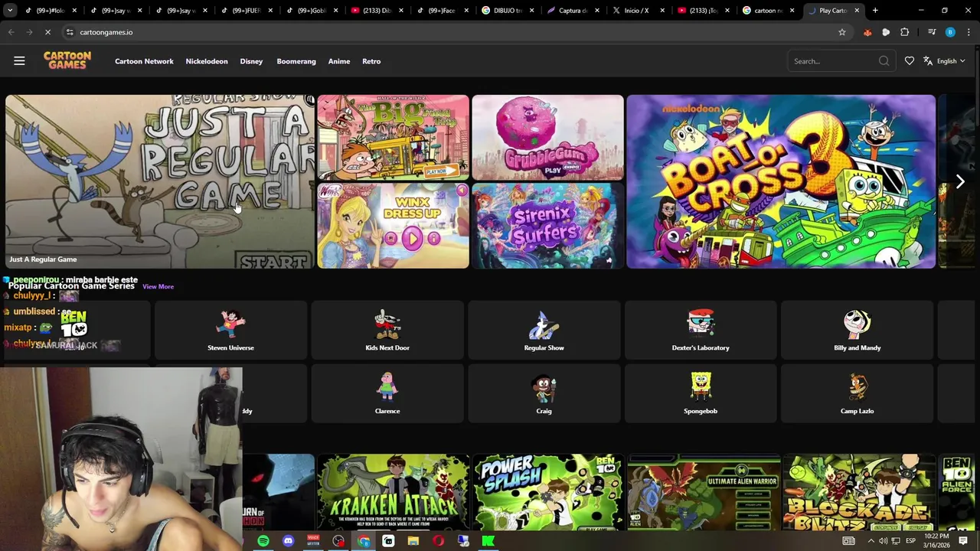Advance carousel with the right arrow
Screen dimensions: 980x551
[960, 181]
